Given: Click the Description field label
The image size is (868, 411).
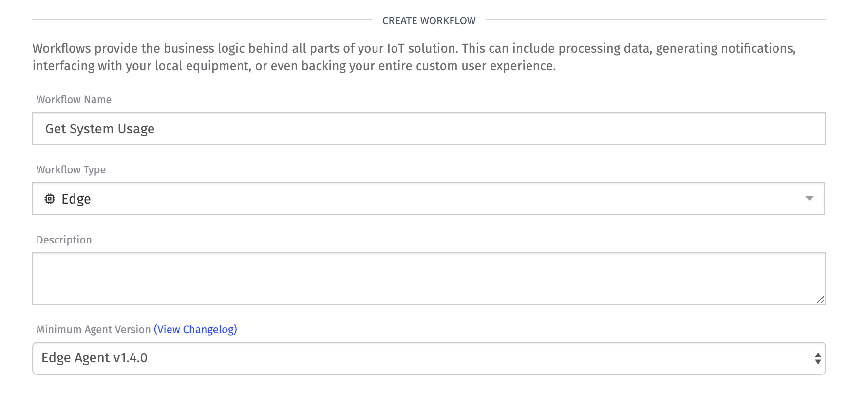Looking at the screenshot, I should 64,240.
